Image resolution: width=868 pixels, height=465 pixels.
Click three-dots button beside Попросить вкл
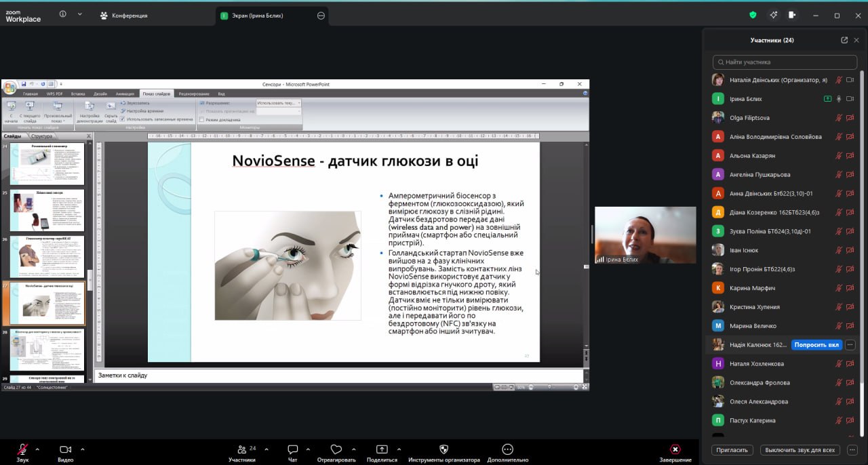pos(850,344)
